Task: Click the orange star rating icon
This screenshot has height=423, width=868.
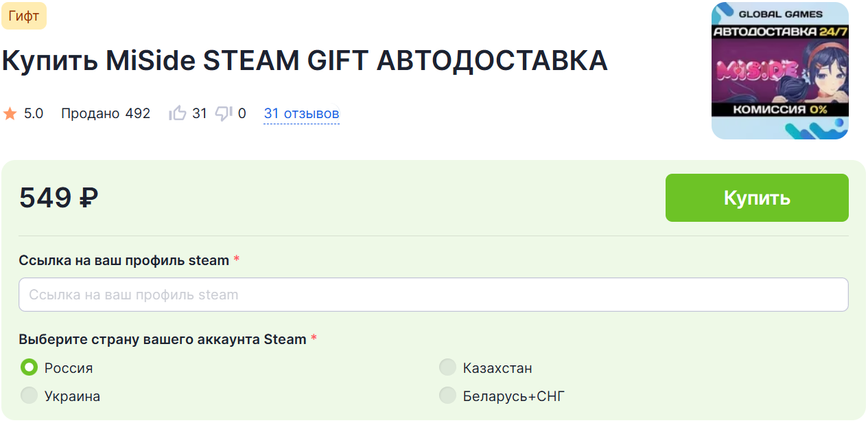Action: [10, 114]
